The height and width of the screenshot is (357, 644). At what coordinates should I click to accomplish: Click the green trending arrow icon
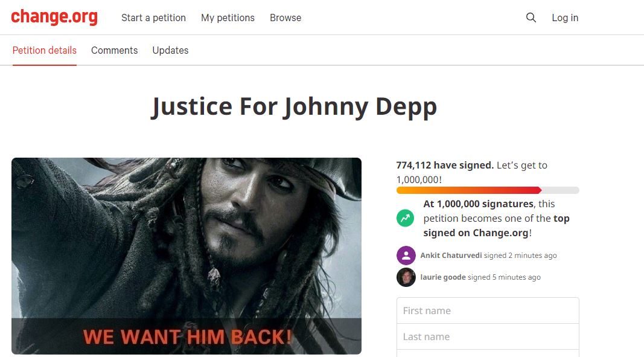pos(406,218)
